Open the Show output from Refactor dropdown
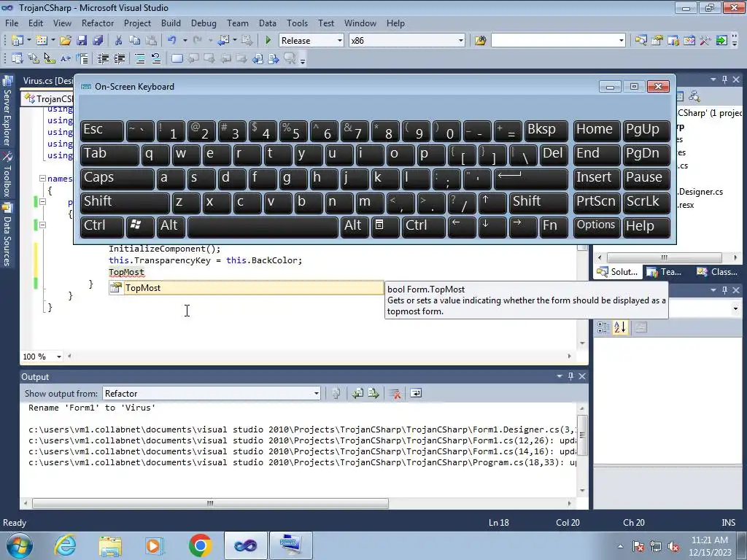Viewport: 747px width, 560px height. 317,394
